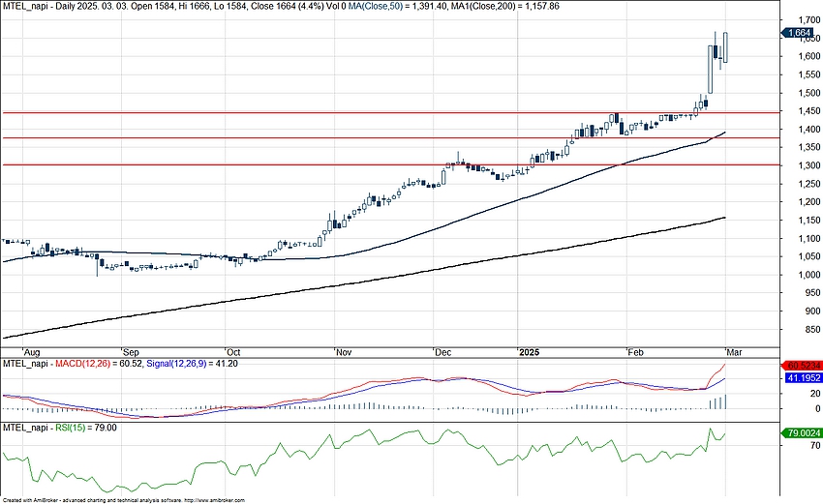Click the MA1(Close,200) = 1,157.86 label
Viewport: 823px width, 504px height.
coord(504,7)
